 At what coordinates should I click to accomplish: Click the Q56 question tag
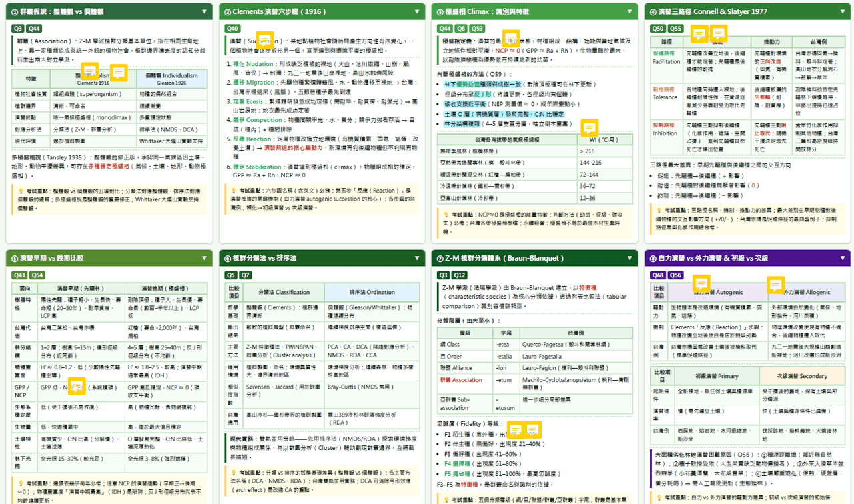tap(675, 275)
